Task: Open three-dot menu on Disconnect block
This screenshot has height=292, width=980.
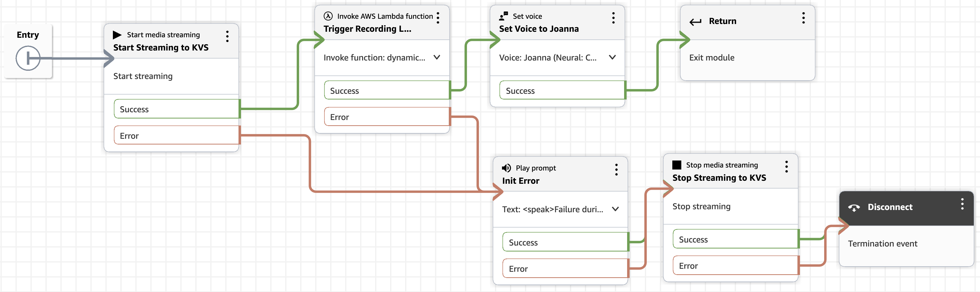Action: 962,204
